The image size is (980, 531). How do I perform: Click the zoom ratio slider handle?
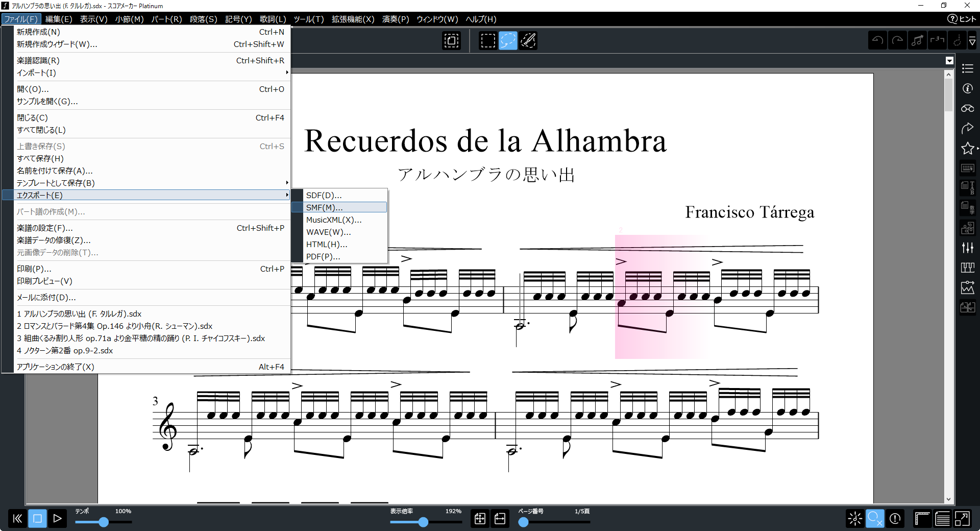pyautogui.click(x=423, y=522)
